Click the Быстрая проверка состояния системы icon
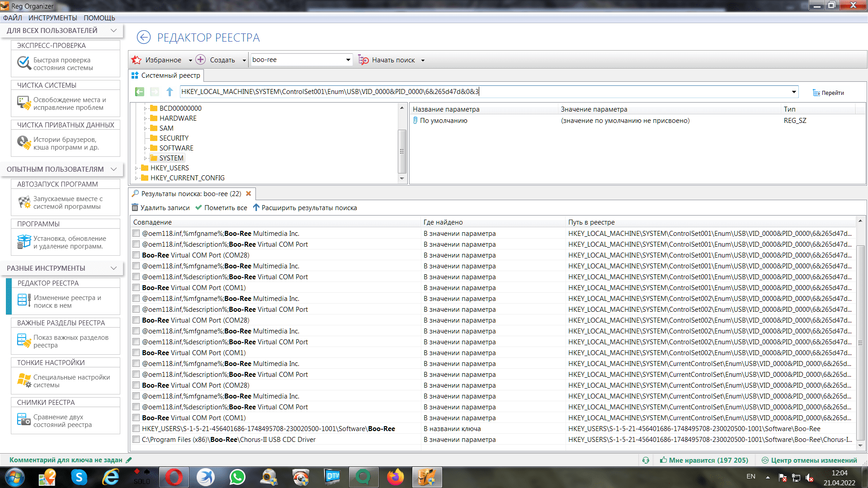Screen dimensions: 868x488 click(x=24, y=63)
